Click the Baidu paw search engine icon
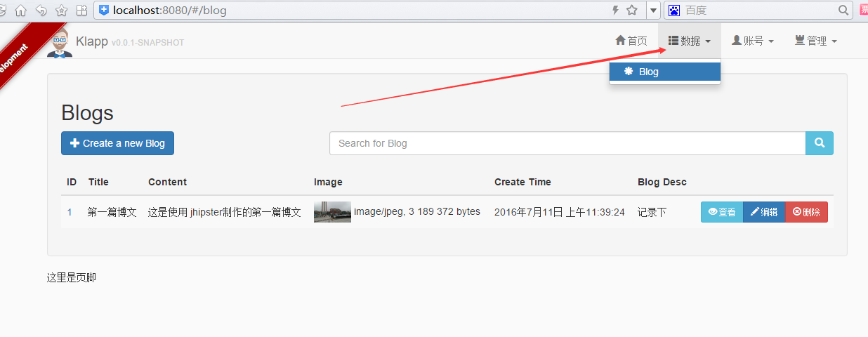 [673, 10]
